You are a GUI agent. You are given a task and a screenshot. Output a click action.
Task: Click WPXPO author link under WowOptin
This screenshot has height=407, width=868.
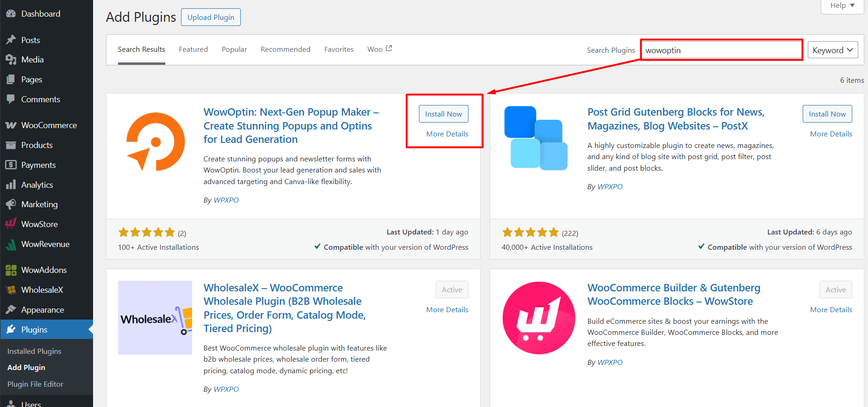[226, 200]
